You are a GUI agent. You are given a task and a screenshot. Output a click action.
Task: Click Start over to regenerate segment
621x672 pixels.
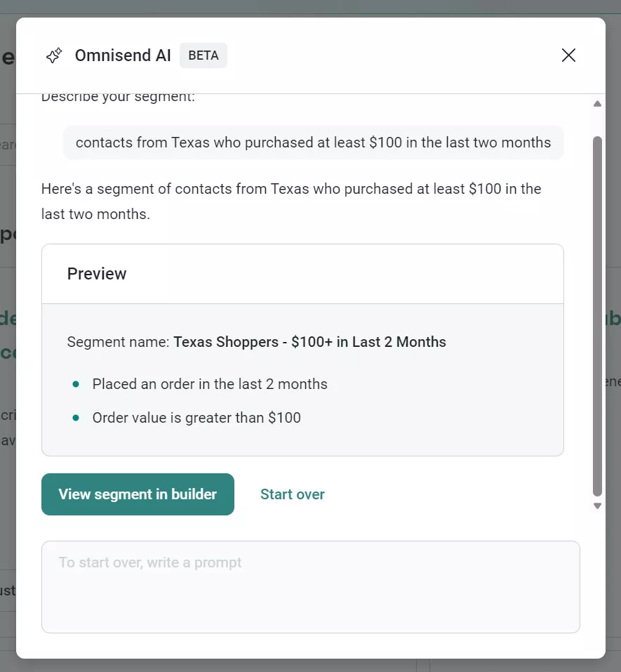tap(292, 494)
